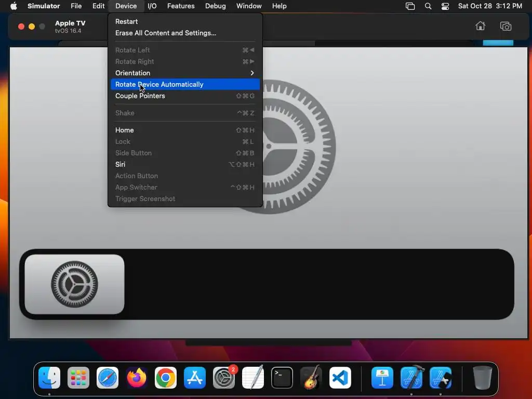Viewport: 532px width, 399px height.
Task: Open TextEdit from the Dock
Action: coord(253,378)
